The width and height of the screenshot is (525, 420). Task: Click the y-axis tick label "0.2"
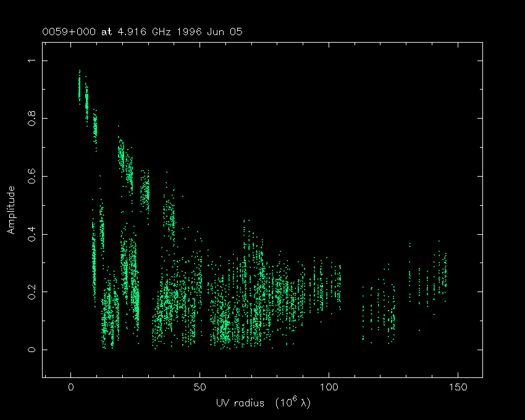pyautogui.click(x=31, y=292)
